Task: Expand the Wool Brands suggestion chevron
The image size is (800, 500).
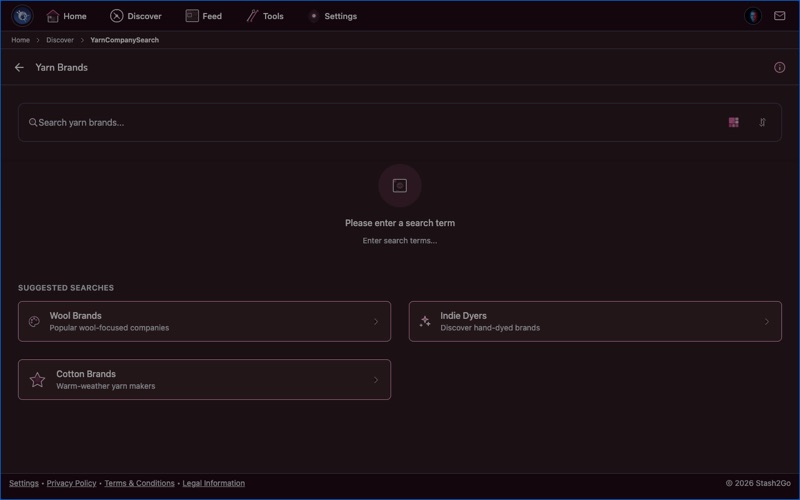Action: pos(376,322)
